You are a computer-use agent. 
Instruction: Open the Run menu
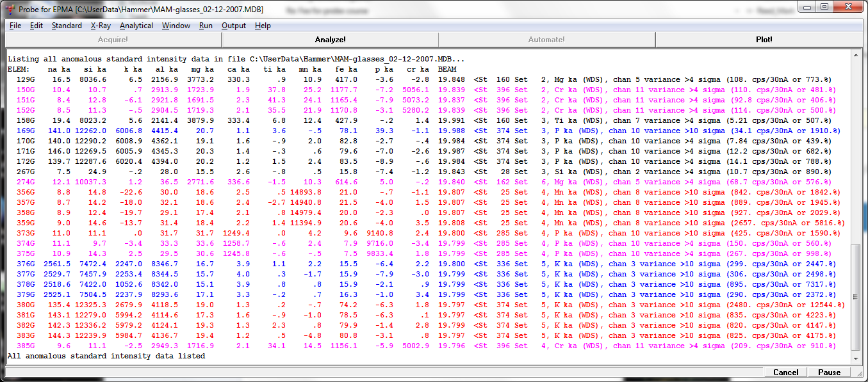pos(206,26)
